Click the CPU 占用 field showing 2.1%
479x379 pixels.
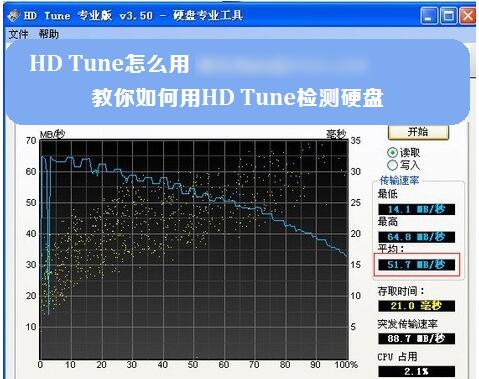coord(416,371)
